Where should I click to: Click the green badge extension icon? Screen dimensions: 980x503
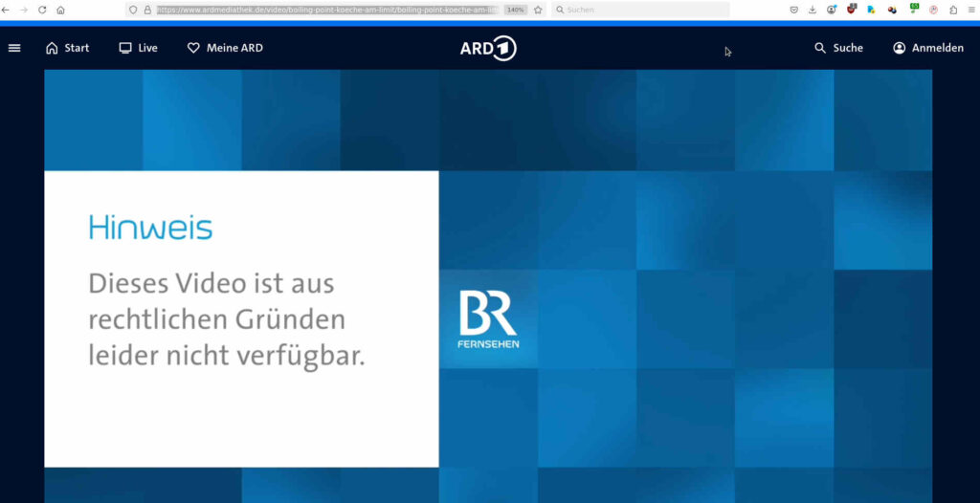coord(914,9)
